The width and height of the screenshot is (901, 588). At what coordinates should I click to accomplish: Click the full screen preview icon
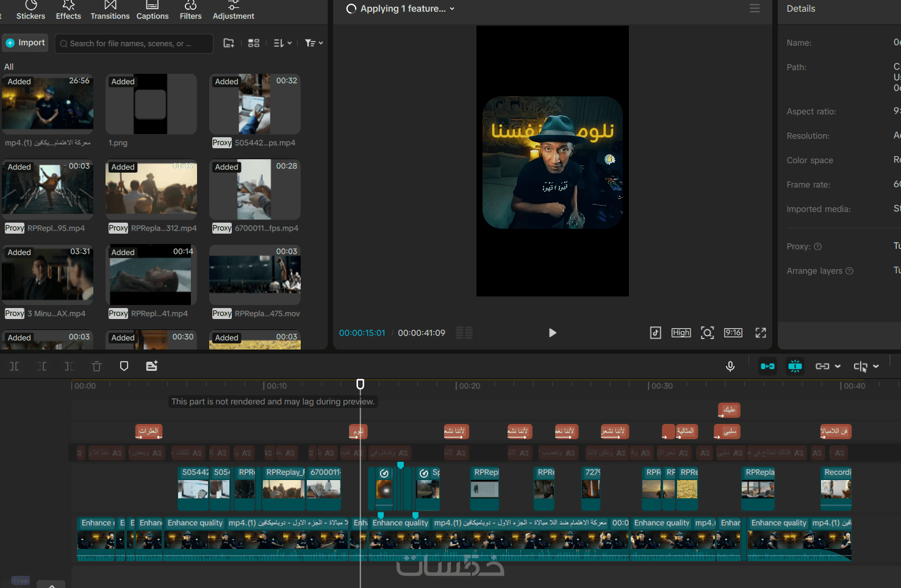click(760, 332)
